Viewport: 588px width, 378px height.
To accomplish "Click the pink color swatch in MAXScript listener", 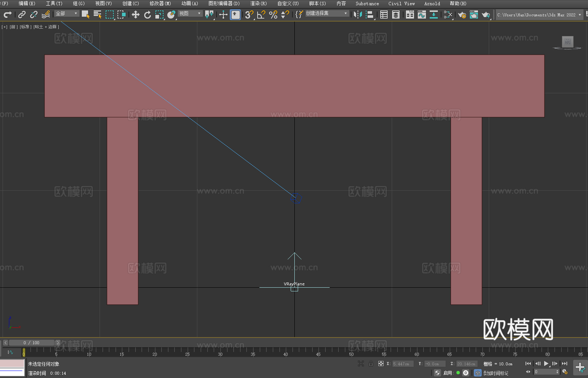I will coord(12,363).
